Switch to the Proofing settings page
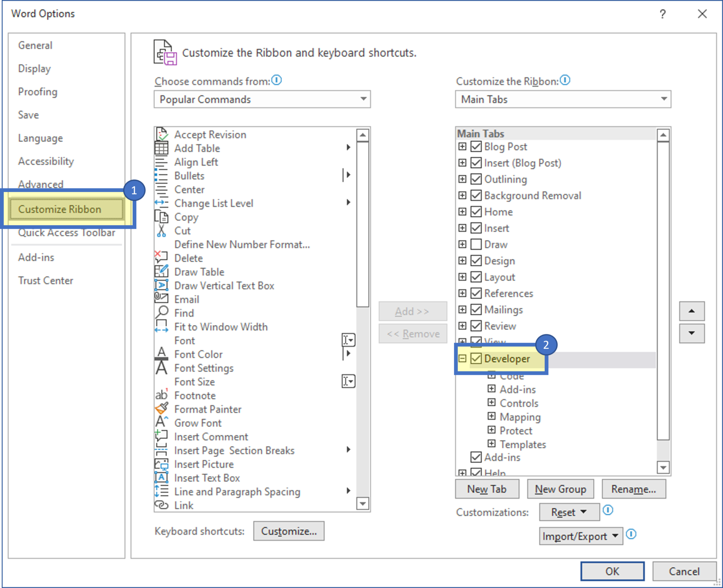723x588 pixels. pyautogui.click(x=38, y=92)
